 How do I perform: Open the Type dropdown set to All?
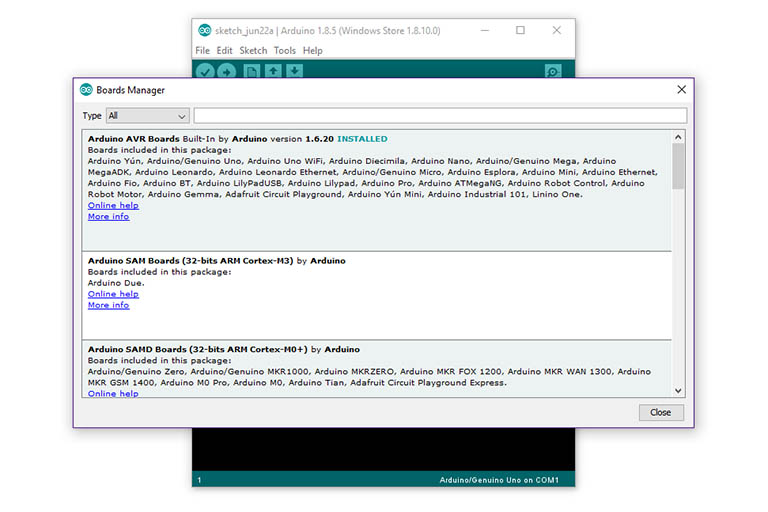point(147,116)
